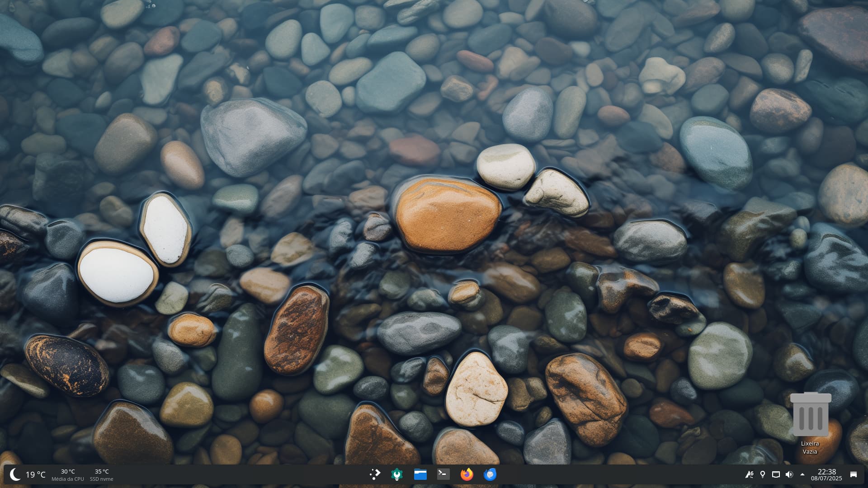Image resolution: width=868 pixels, height=488 pixels.
Task: Open the weather widget showing 19 °C
Action: point(35,474)
